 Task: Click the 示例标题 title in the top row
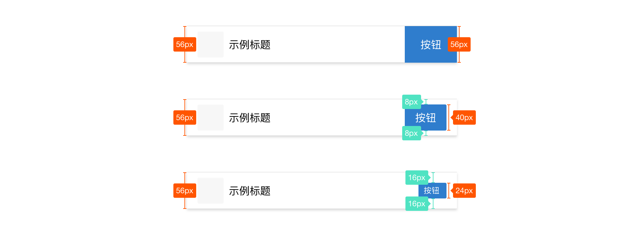[250, 45]
